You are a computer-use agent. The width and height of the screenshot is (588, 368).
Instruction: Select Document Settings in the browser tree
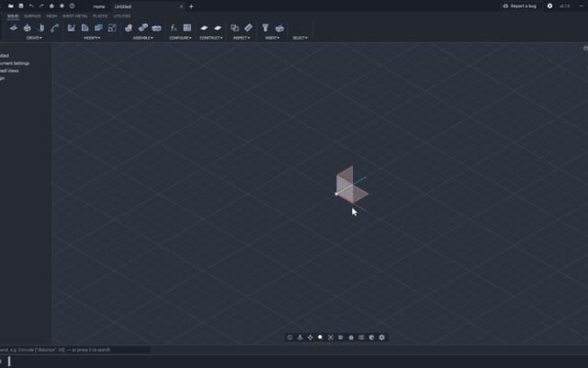click(15, 63)
